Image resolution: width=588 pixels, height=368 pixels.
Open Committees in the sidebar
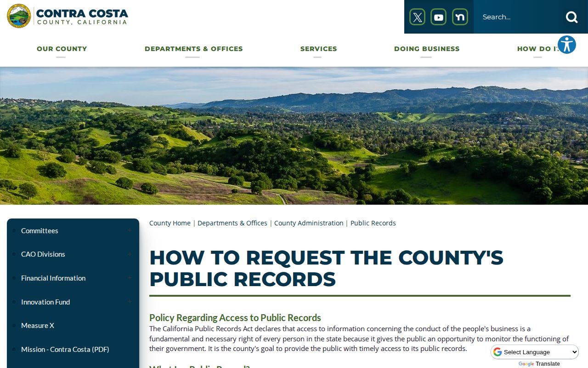[x=40, y=230]
